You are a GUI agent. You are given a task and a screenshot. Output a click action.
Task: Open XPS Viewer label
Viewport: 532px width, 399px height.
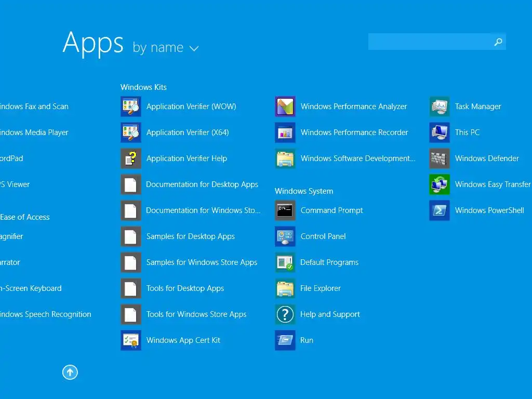(15, 184)
